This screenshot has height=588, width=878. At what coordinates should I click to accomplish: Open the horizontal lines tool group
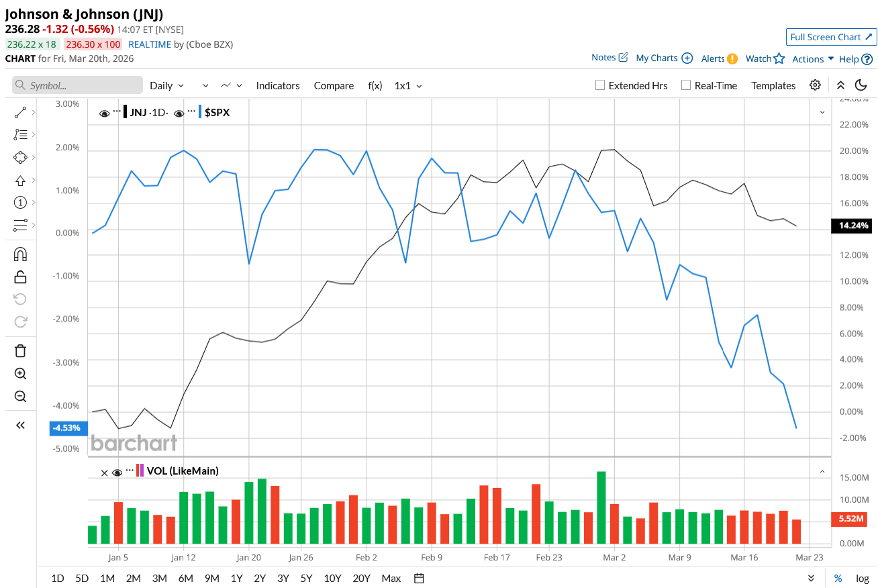pos(20,225)
